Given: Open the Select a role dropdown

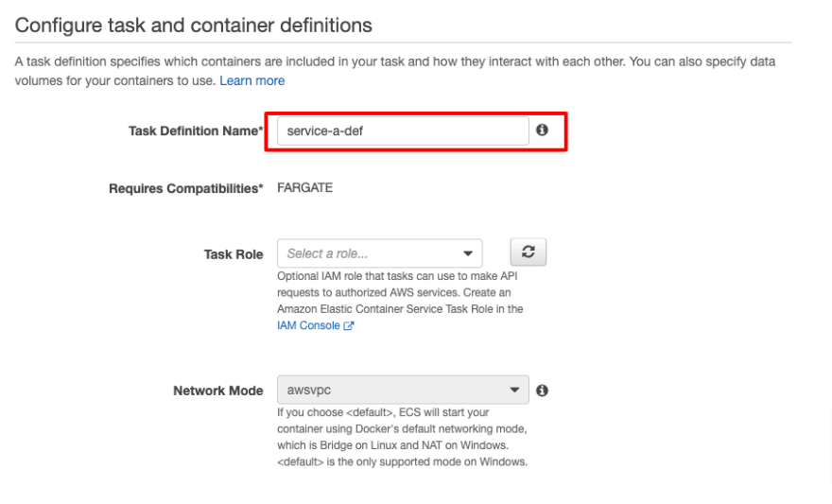Looking at the screenshot, I should 379,253.
